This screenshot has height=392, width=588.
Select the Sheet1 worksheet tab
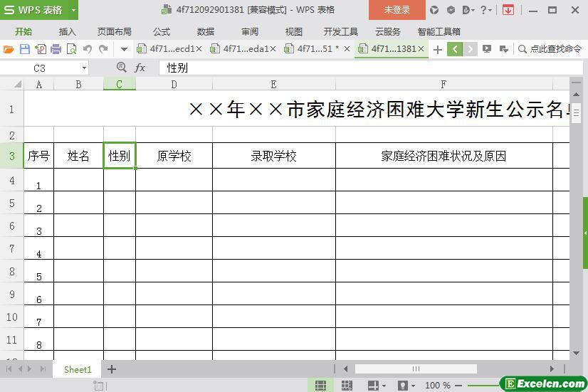click(78, 369)
